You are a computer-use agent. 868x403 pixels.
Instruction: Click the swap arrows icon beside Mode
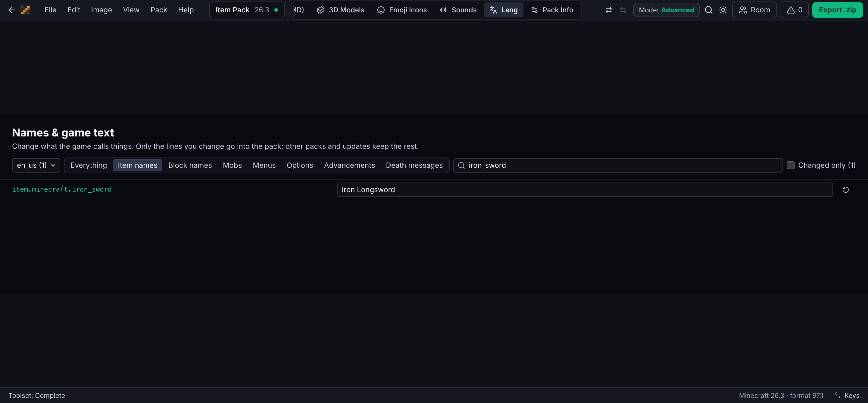click(x=608, y=10)
